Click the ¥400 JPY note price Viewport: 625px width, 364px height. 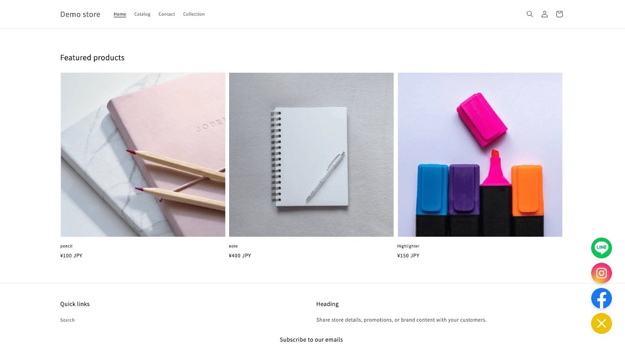[x=240, y=256]
